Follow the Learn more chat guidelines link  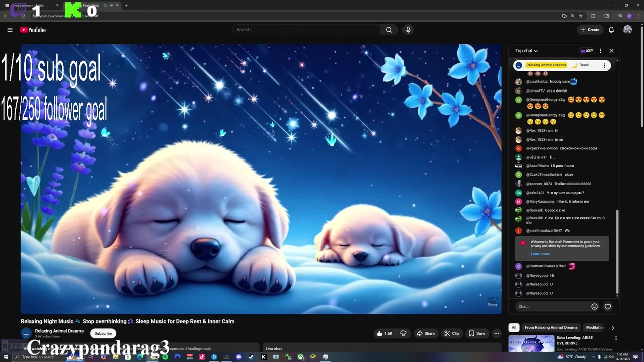tap(540, 254)
